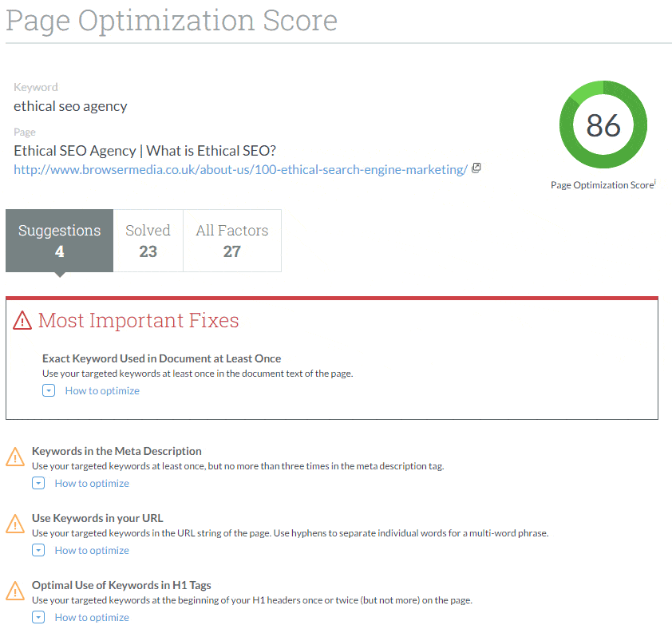This screenshot has height=633, width=672.
Task: Click Optimal Use of Keywords in H1 Tags title
Action: point(121,585)
